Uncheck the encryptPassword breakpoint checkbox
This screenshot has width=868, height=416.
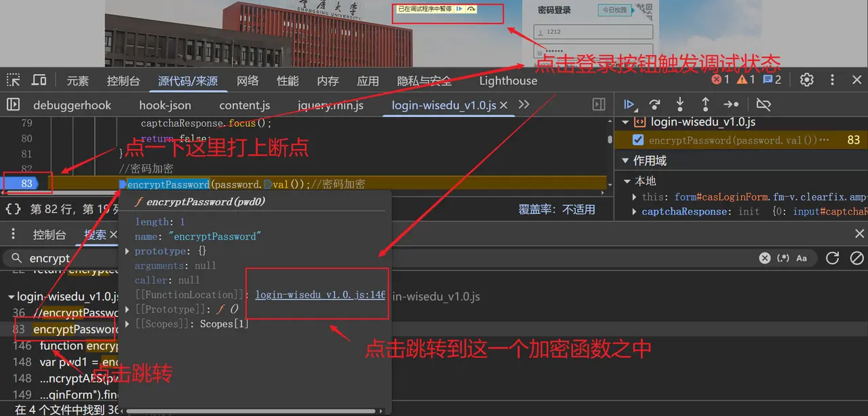coord(637,140)
